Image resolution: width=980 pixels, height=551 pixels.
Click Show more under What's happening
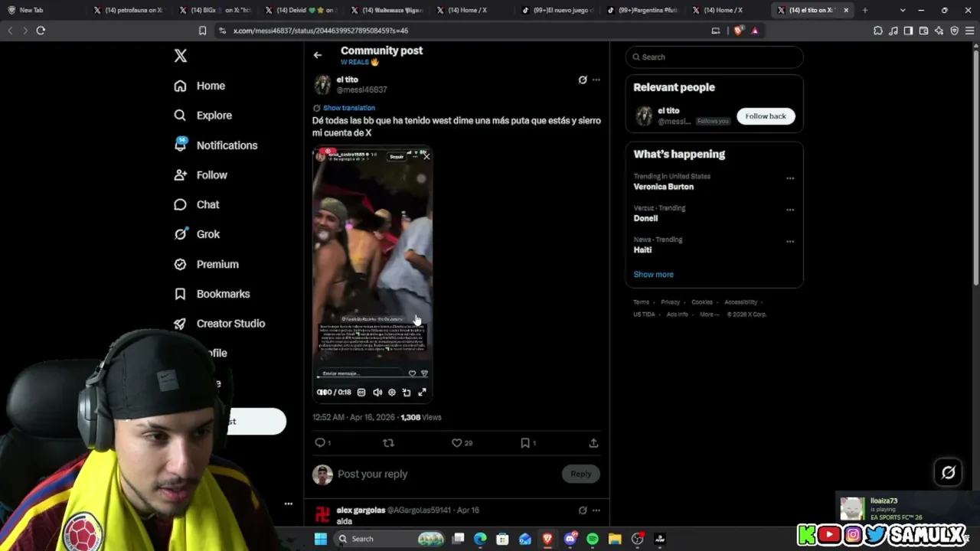[x=654, y=275]
